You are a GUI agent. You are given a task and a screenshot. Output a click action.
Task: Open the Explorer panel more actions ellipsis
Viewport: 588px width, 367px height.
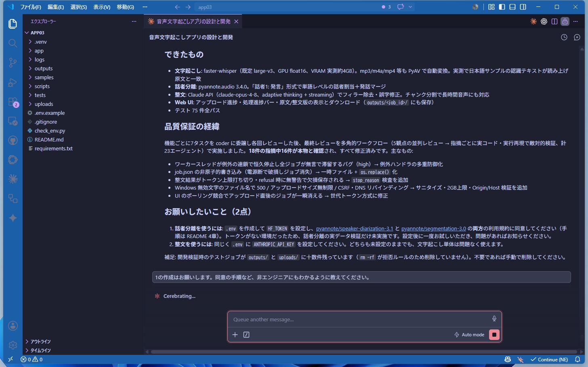coord(134,21)
